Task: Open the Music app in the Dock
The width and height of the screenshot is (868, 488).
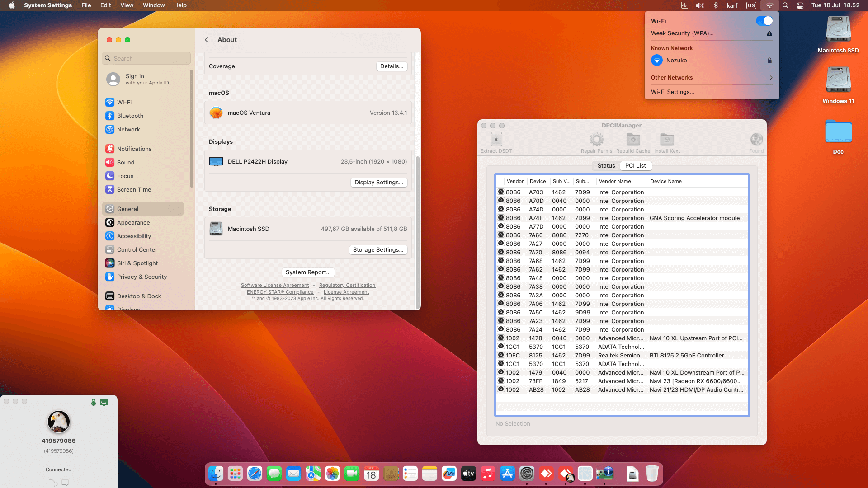Action: 488,474
